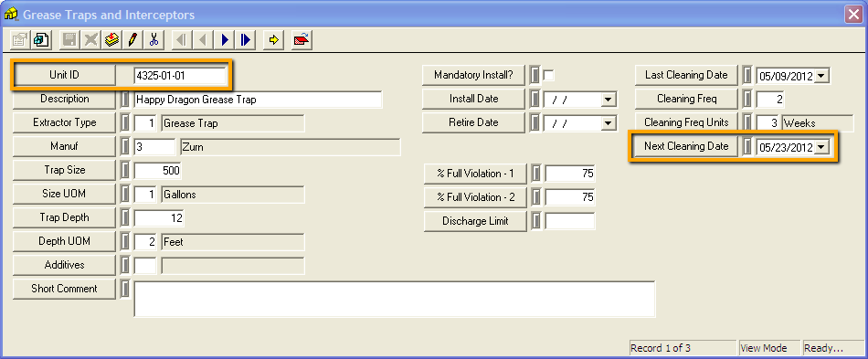Click the Manuf label button
The height and width of the screenshot is (359, 868).
pyautogui.click(x=64, y=146)
